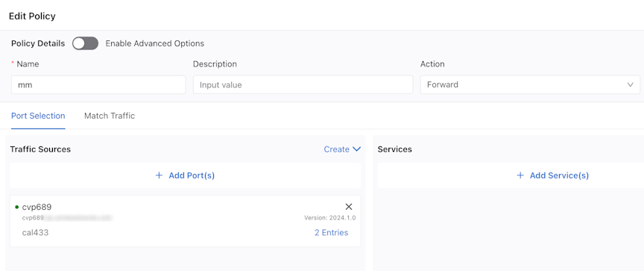The image size is (644, 271).
Task: Click Add Service(s) button
Action: coord(552,175)
